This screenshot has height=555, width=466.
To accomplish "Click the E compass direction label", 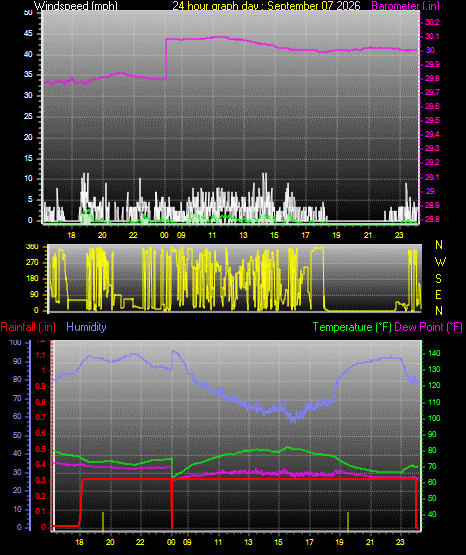I will click(x=438, y=294).
